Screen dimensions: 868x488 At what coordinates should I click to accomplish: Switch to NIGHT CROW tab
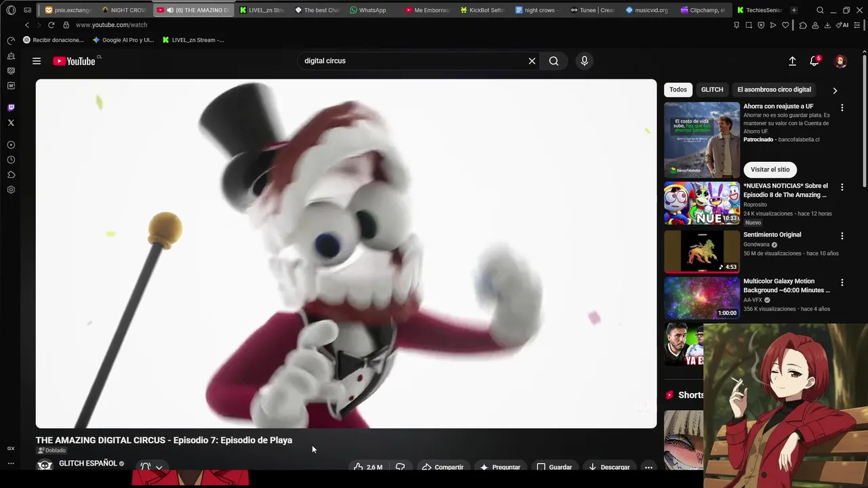[x=124, y=10]
